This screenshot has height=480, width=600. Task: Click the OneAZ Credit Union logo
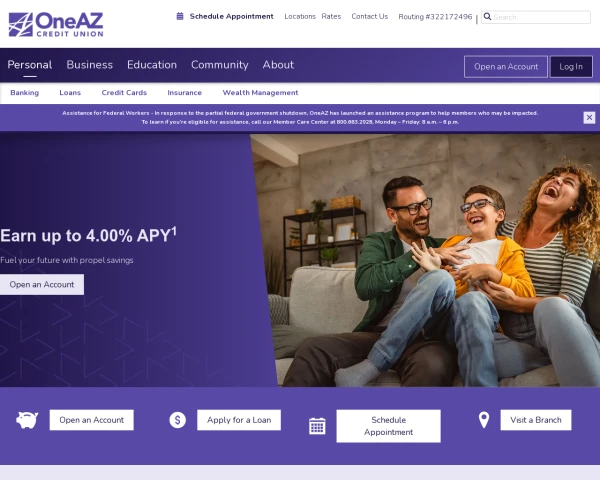coord(56,24)
